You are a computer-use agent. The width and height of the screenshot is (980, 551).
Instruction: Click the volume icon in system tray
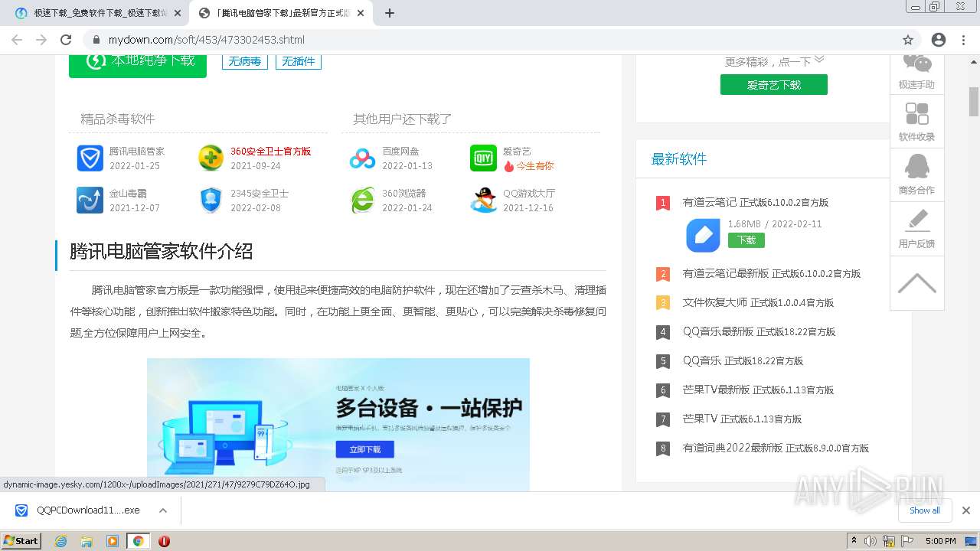click(x=871, y=541)
